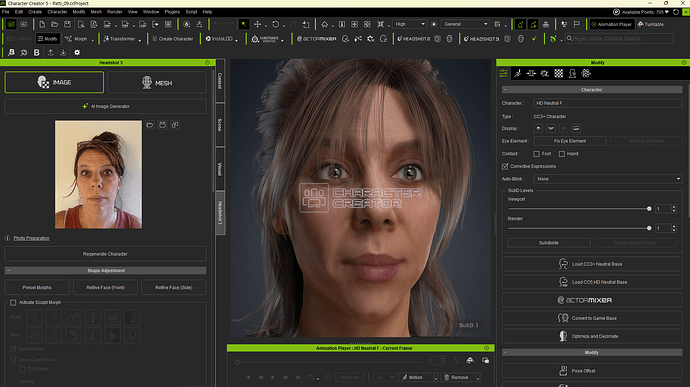Click the AI Image Generator button

105,106
